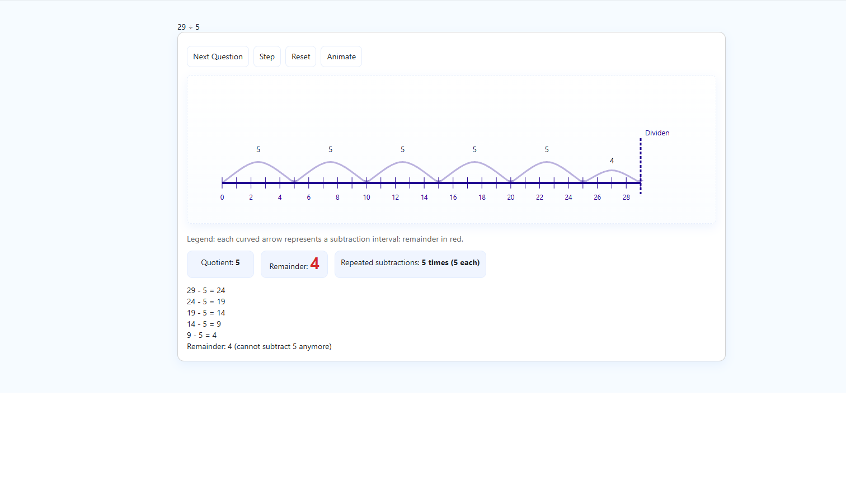
Task: Click the Repeated subtractions summary box
Action: (410, 263)
